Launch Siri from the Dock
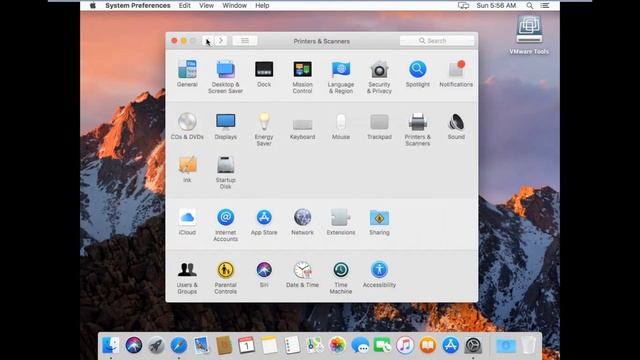Screen dimensions: 640x360 coord(133,345)
